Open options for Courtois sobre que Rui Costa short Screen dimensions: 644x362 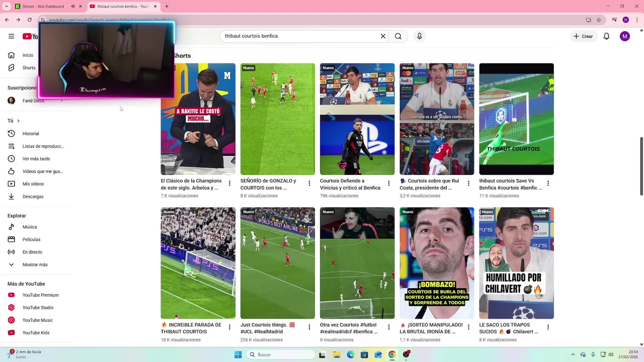point(468,184)
